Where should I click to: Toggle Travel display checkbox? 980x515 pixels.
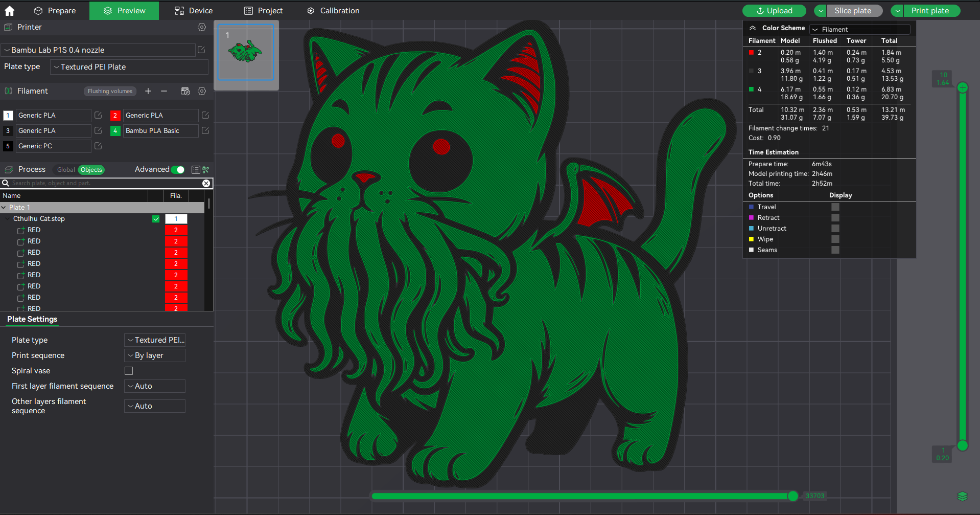(835, 207)
